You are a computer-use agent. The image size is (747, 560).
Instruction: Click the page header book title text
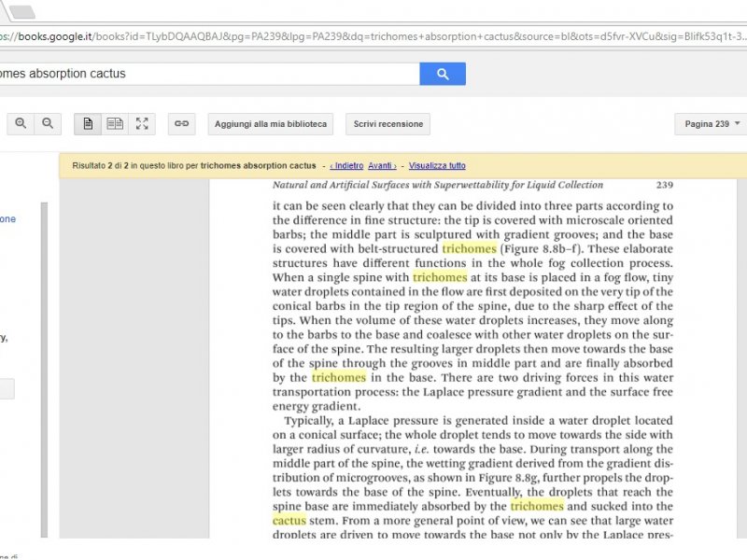click(438, 185)
